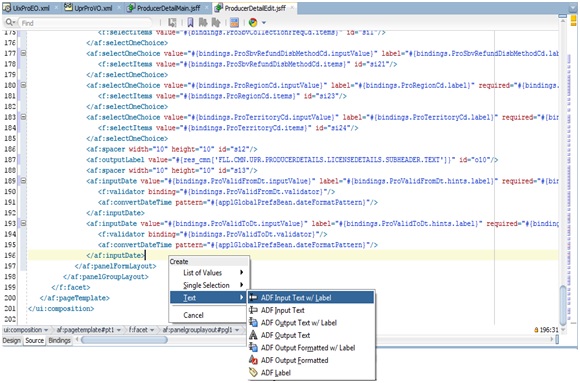This screenshot has height=383, width=580.
Task: Click the Find search field
Action: (x=85, y=23)
